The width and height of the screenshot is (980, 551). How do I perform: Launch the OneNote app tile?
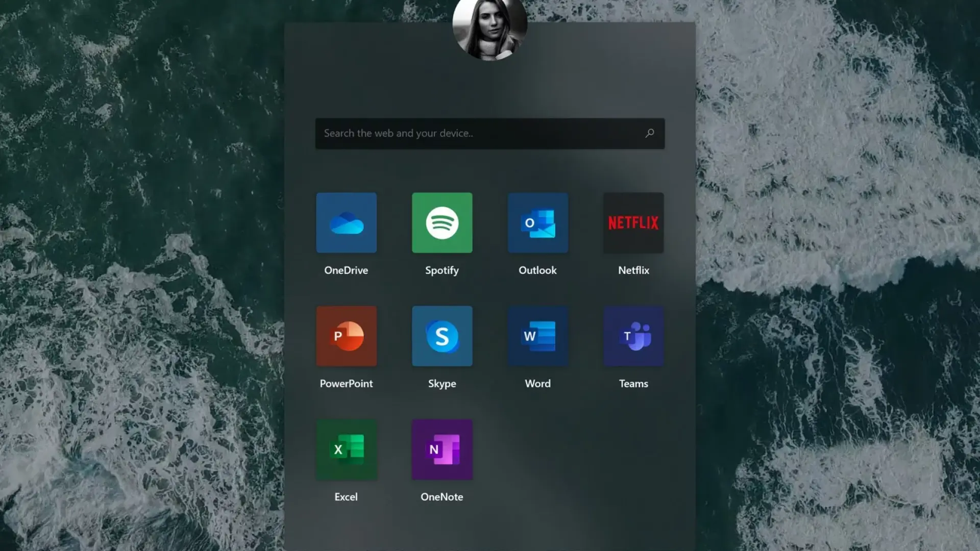[442, 449]
